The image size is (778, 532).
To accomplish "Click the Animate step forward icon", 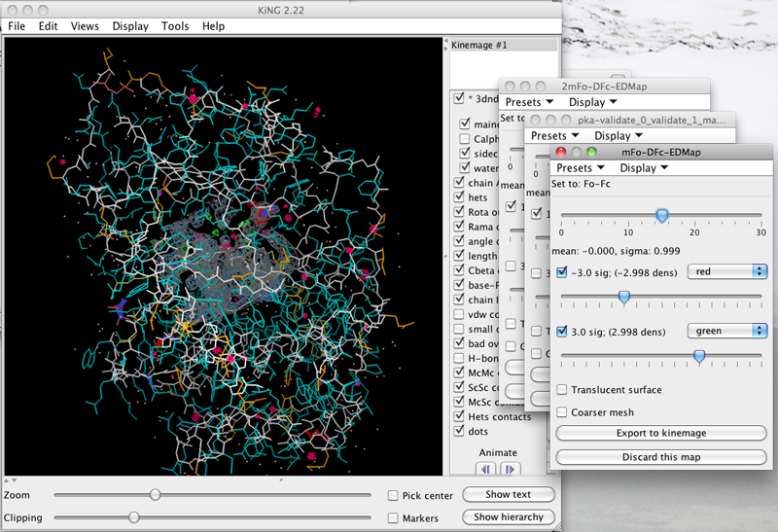I will point(509,470).
